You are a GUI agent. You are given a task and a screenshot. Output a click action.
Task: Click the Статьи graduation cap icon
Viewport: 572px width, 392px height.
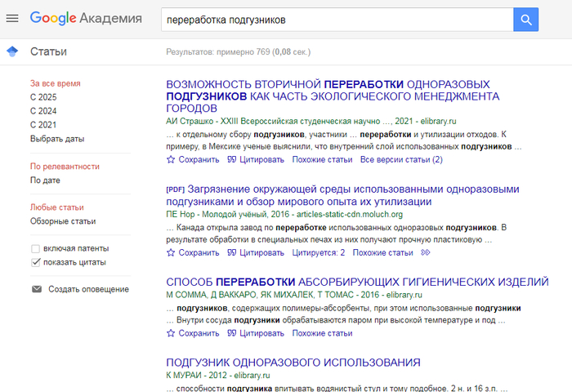pyautogui.click(x=11, y=52)
